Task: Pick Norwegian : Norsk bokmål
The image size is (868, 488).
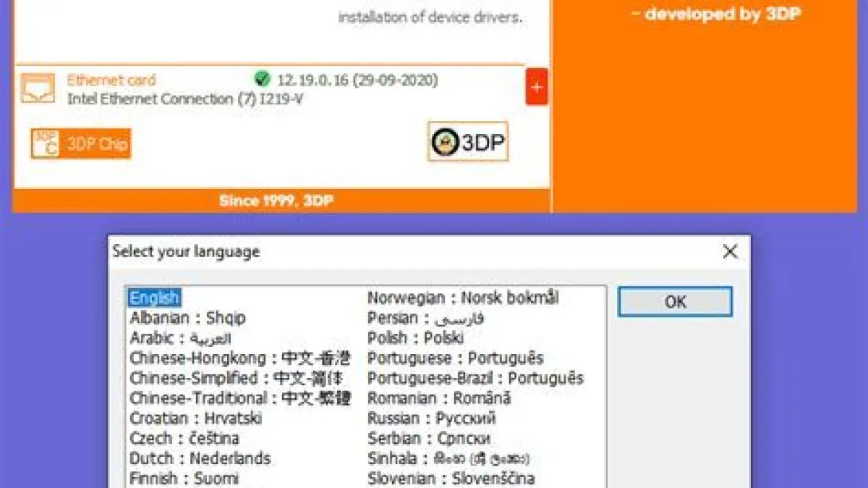Action: pyautogui.click(x=463, y=298)
